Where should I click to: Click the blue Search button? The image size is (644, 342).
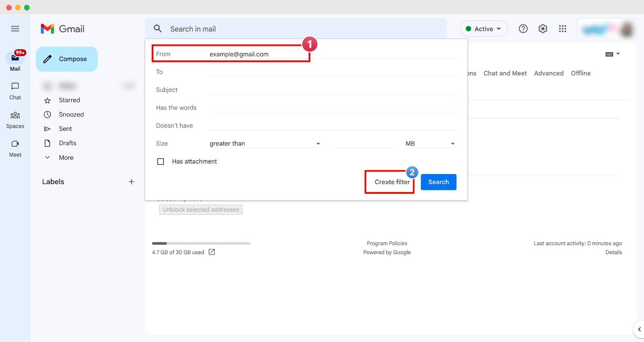click(x=438, y=182)
